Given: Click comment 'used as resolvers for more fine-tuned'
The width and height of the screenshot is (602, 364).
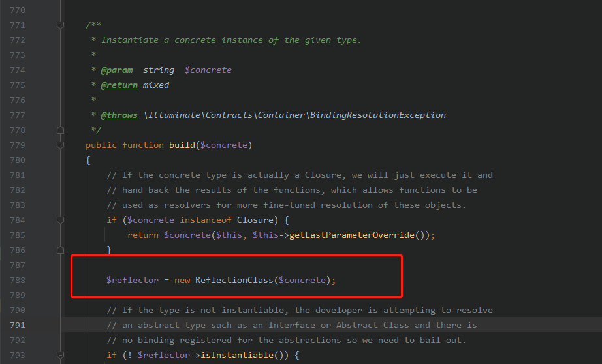Looking at the screenshot, I should [x=287, y=205].
